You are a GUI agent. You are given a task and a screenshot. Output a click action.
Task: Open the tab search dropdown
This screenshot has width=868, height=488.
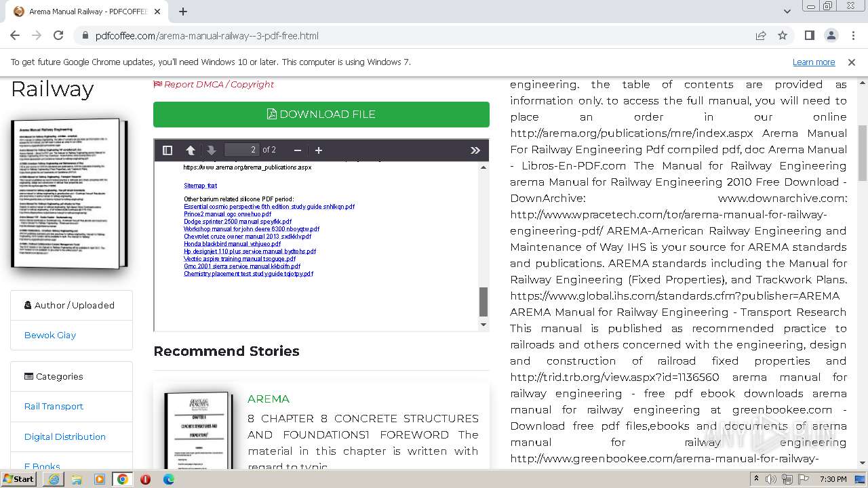pos(787,12)
